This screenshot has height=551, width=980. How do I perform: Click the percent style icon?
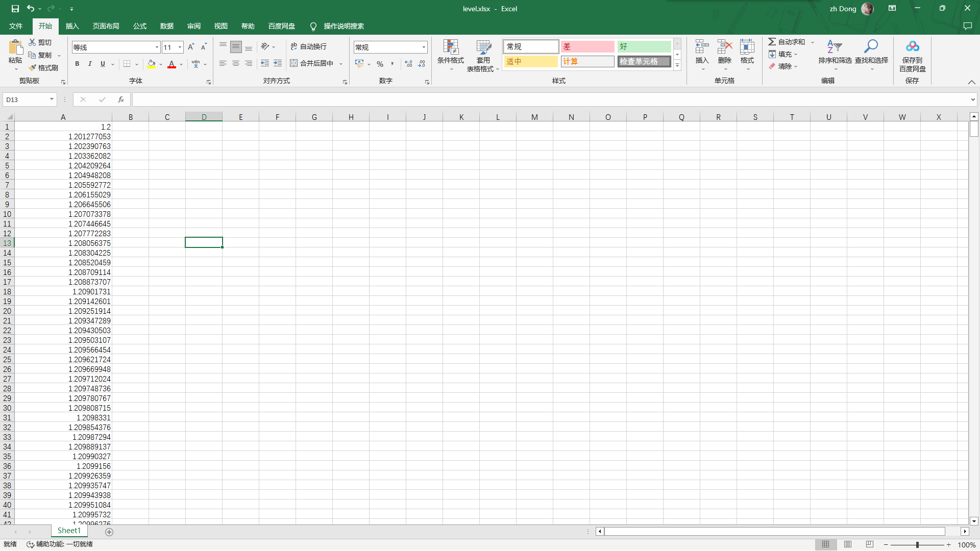380,64
